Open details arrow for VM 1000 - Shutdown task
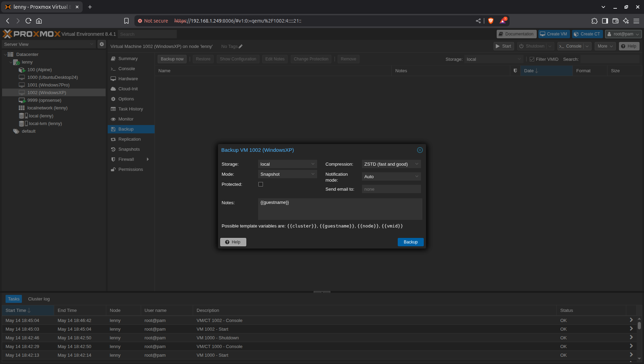The image size is (644, 364). pyautogui.click(x=631, y=337)
